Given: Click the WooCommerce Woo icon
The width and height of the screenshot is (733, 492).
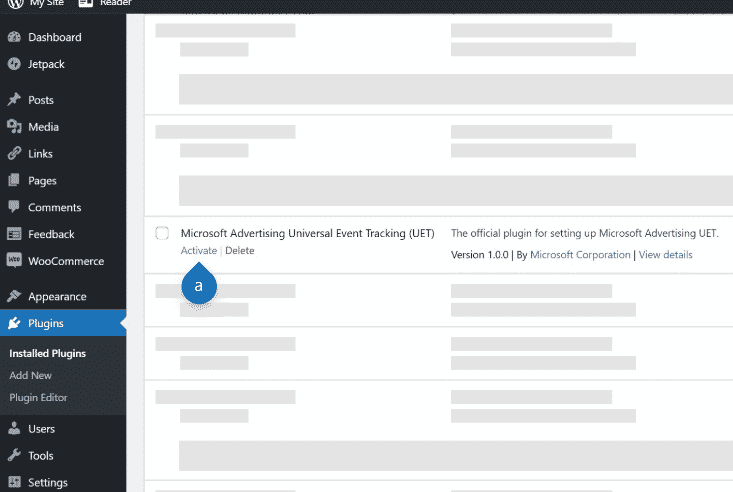Looking at the screenshot, I should point(14,260).
